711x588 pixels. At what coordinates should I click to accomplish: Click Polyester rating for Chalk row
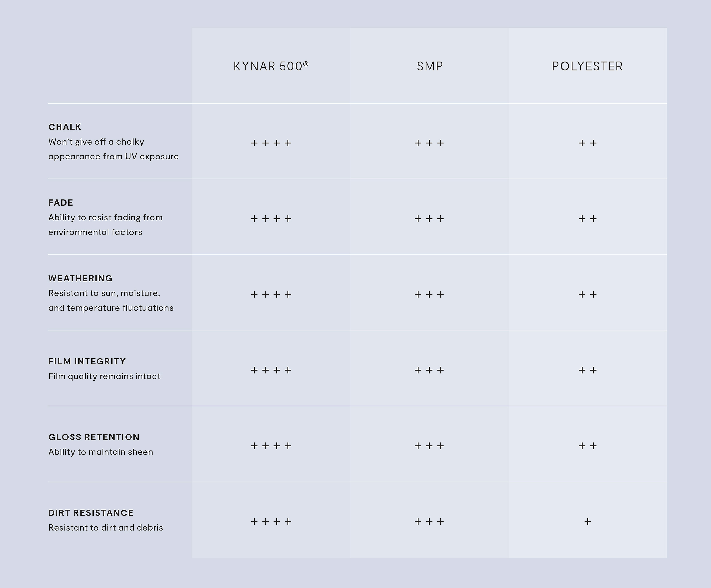point(588,143)
